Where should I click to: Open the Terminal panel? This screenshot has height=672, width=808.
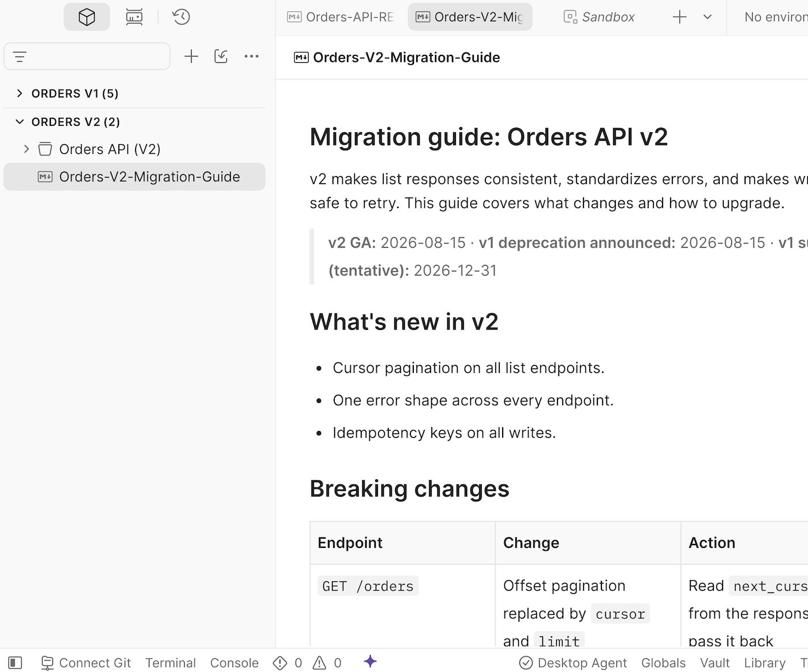click(170, 663)
